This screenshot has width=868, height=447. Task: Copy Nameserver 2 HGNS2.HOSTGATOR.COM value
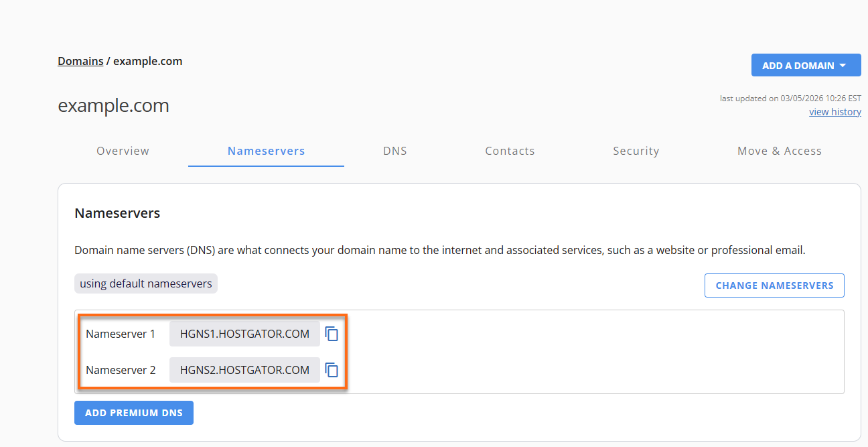332,370
